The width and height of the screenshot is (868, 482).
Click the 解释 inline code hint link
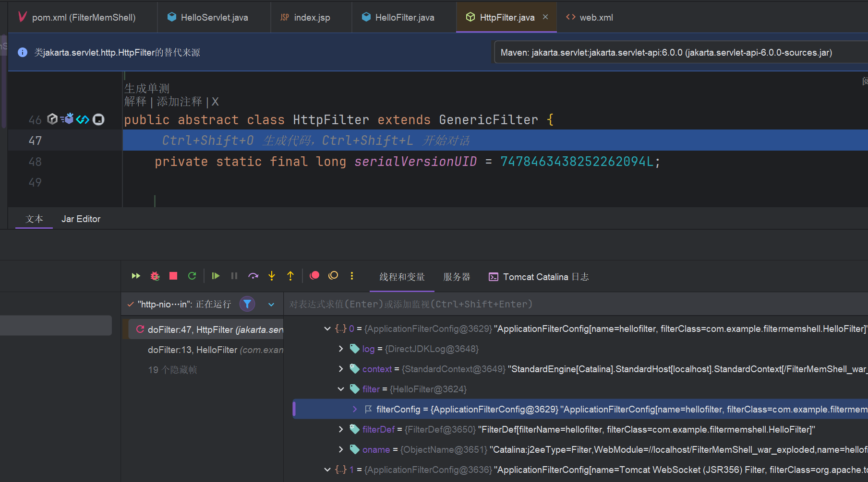[x=135, y=102]
